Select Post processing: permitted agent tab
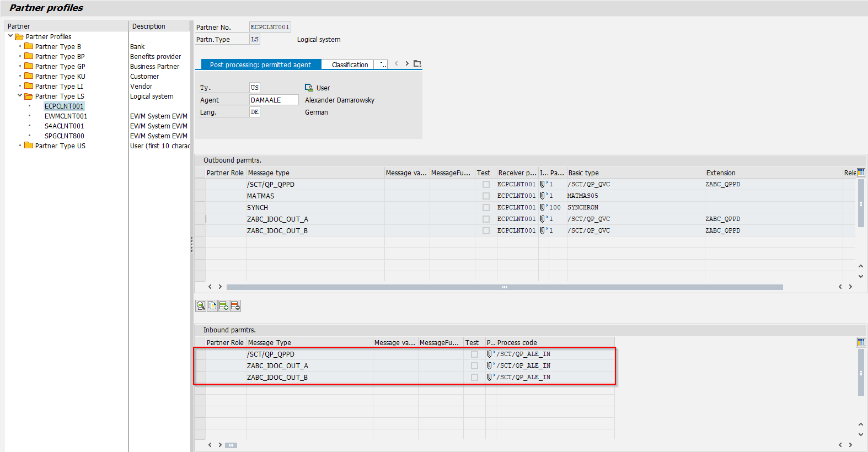This screenshot has height=452, width=868. 260,64
